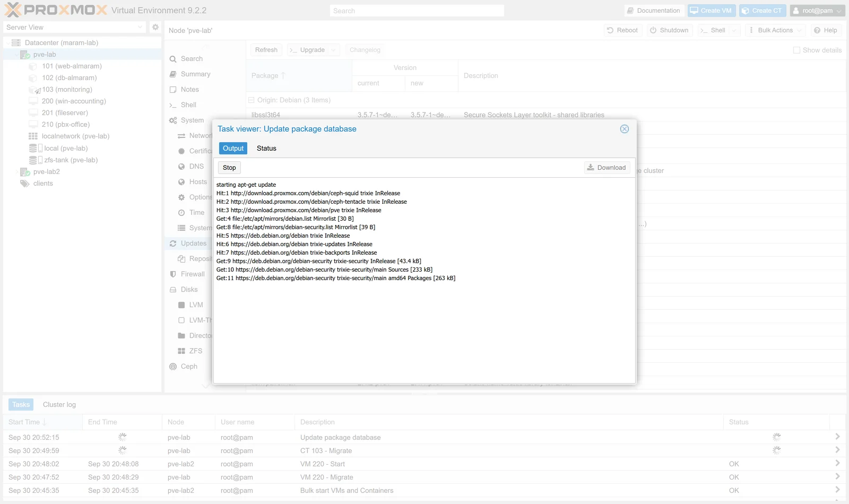Screen dimensions: 849x504
Task: Click the Refresh button above the package list
Action: tap(266, 50)
